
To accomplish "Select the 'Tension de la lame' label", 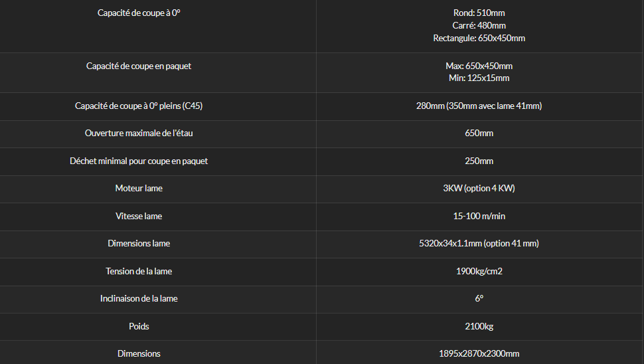I will [139, 271].
